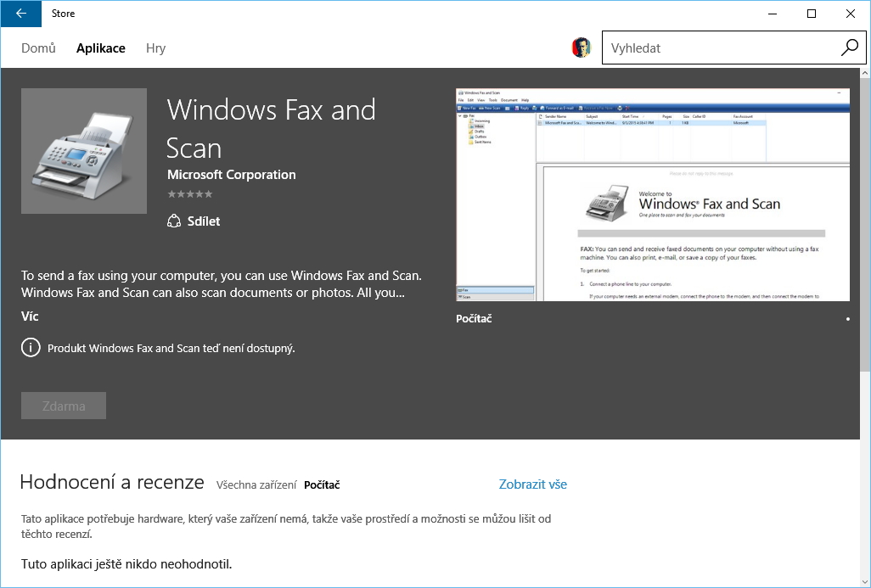871x588 pixels.
Task: Open the app screenshot thumbnail
Action: (653, 195)
